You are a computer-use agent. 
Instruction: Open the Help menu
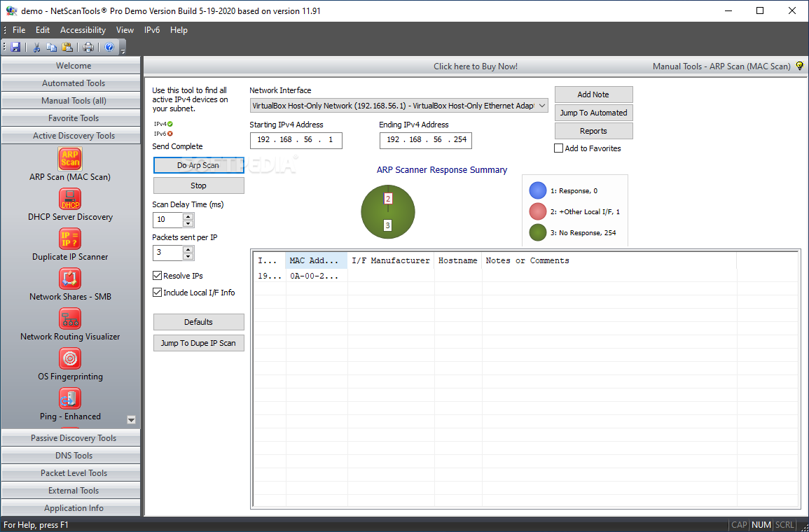point(179,30)
